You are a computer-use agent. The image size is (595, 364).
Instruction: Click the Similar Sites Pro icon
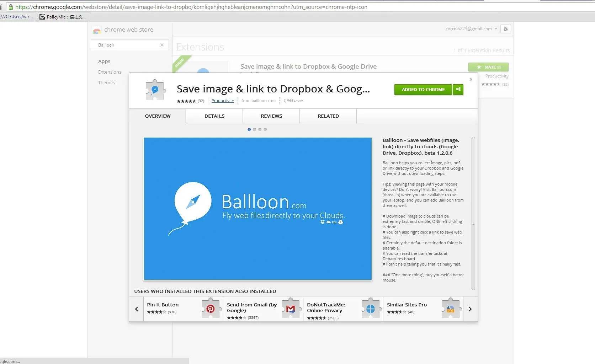(x=451, y=309)
